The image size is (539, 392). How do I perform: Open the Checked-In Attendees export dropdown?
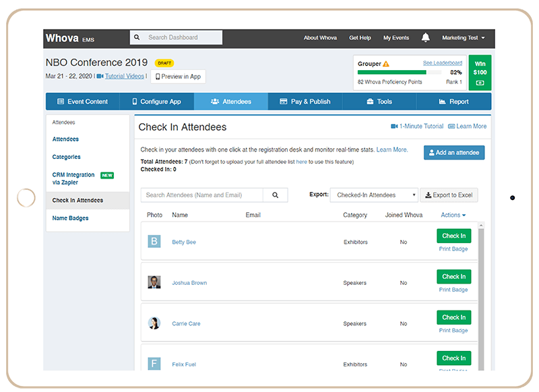click(x=374, y=195)
